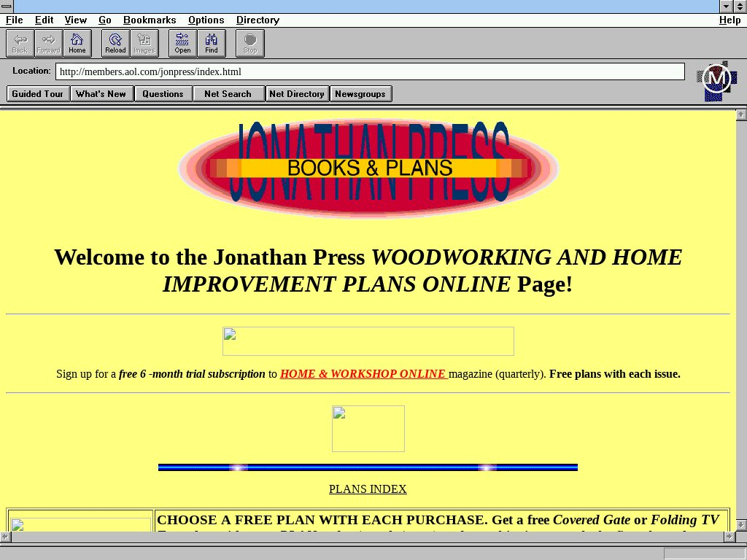Click the Net Search button
This screenshot has height=560, width=747.
click(x=228, y=93)
